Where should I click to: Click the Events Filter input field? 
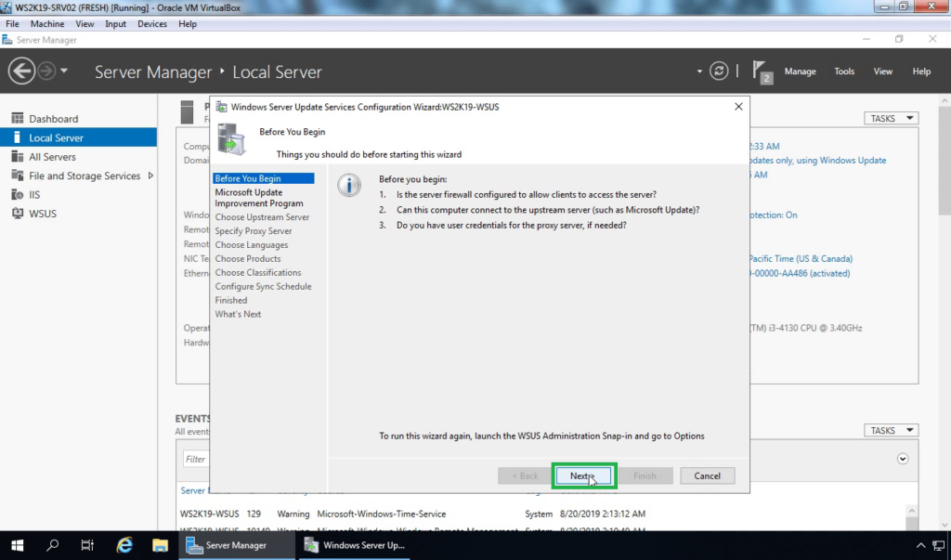click(x=196, y=460)
